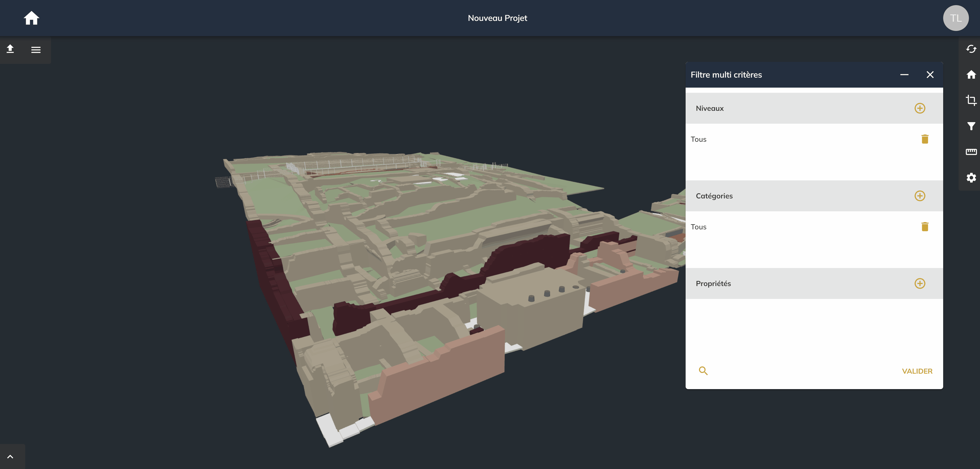Viewport: 980px width, 469px height.
Task: Click Tous text under Niveaux
Action: [698, 139]
